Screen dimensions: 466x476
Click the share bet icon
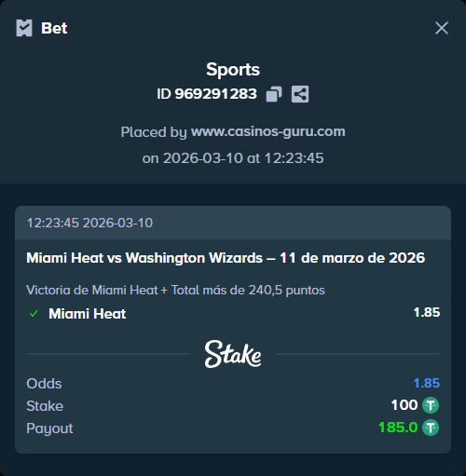tap(300, 94)
